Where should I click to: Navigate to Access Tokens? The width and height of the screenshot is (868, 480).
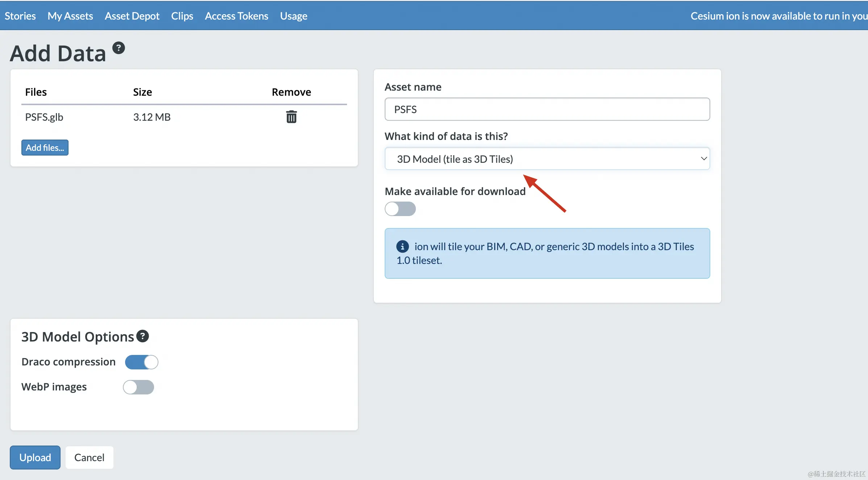tap(236, 16)
